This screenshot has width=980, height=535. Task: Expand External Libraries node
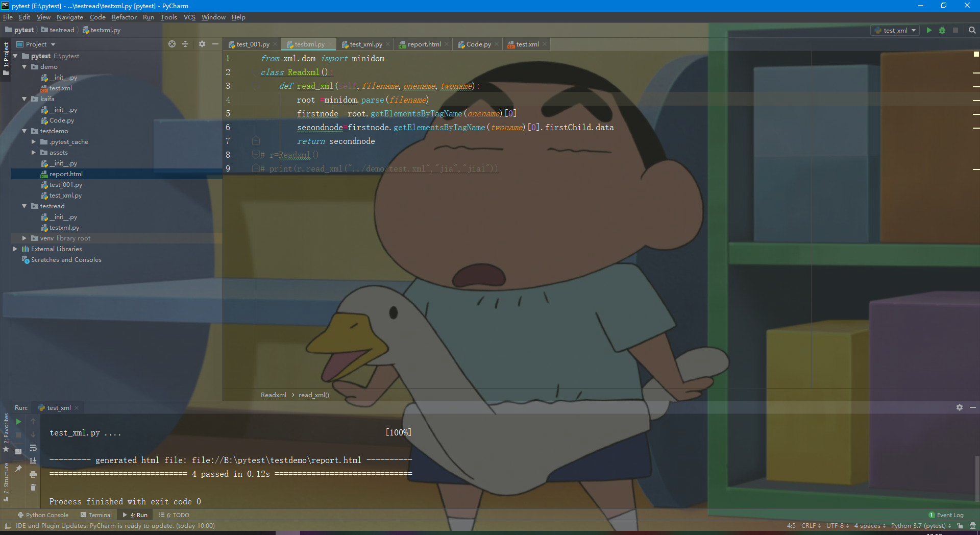[15, 249]
